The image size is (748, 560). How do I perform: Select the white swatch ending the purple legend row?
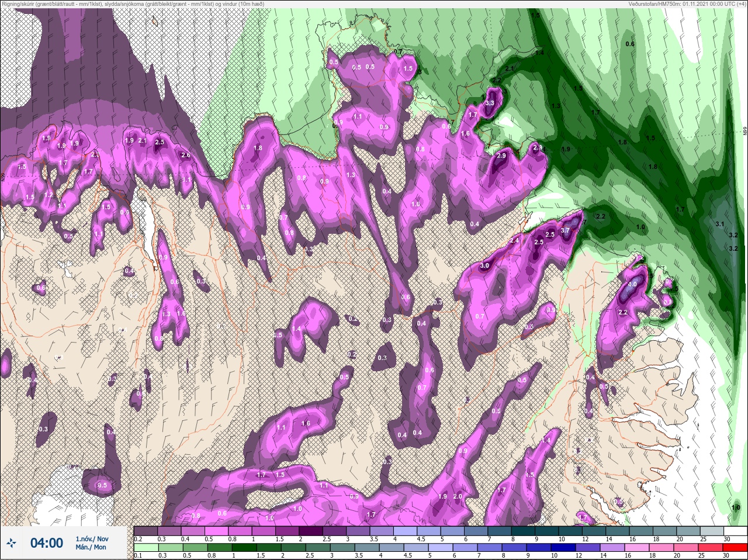tap(735, 531)
